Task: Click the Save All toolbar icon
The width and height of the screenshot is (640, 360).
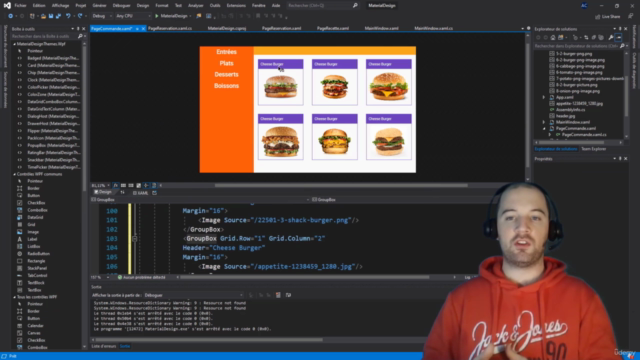Action: (58, 16)
